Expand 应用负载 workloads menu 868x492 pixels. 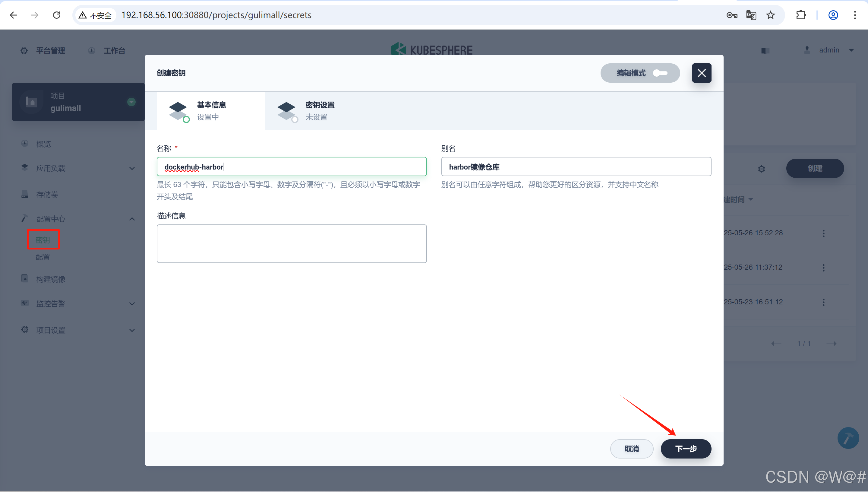click(x=78, y=168)
